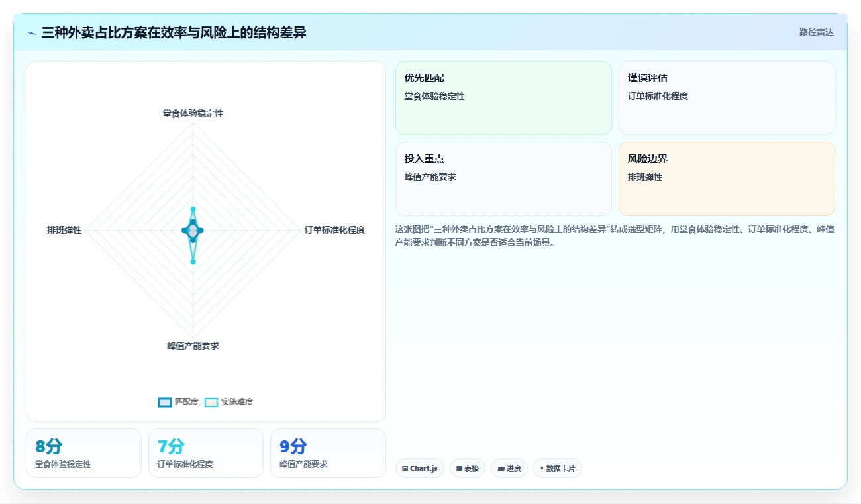
Task: Open the 投入重点 card
Action: tap(503, 179)
